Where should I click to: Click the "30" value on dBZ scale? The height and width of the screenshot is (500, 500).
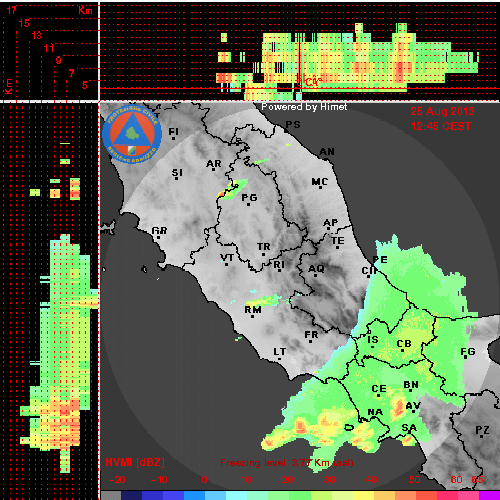click(329, 480)
